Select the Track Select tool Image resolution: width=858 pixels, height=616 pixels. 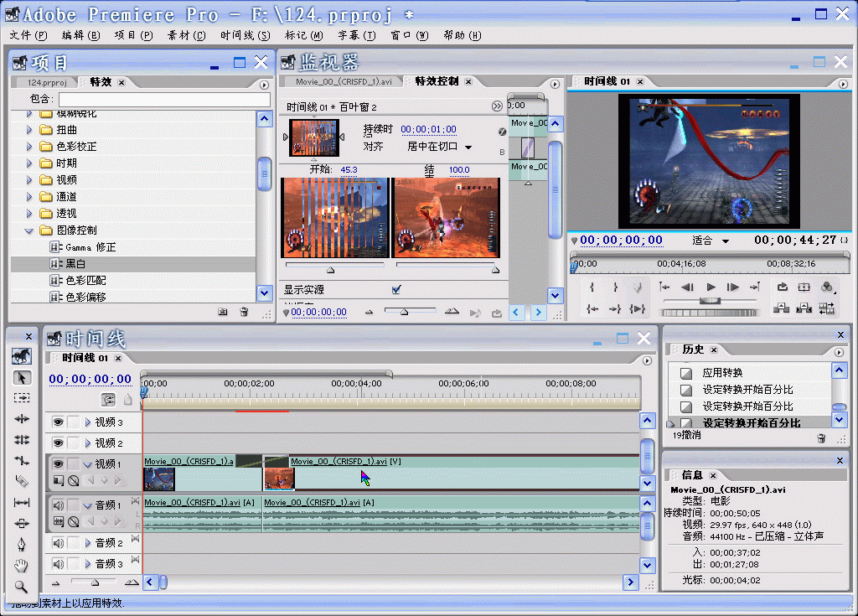[x=21, y=397]
